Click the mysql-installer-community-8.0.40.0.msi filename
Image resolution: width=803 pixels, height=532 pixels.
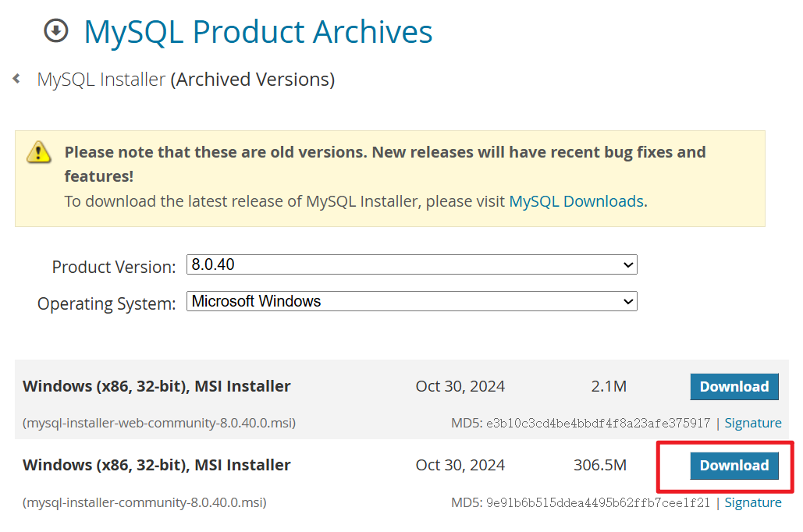pyautogui.click(x=144, y=502)
